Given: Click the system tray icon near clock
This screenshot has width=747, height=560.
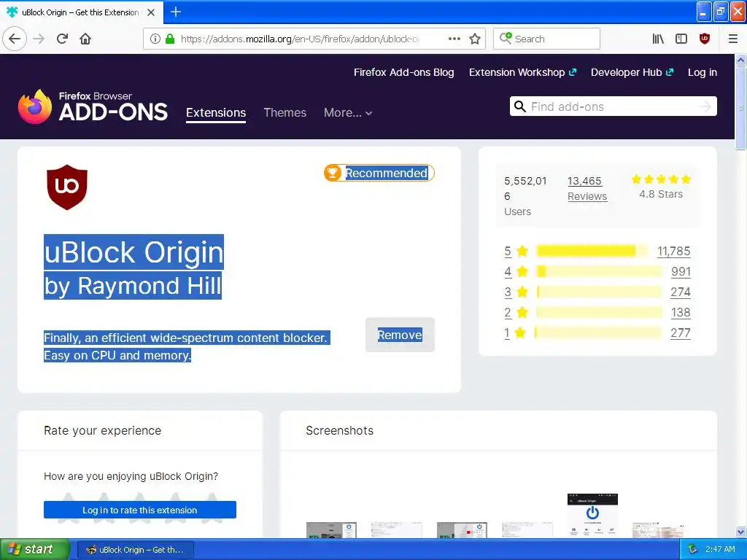Looking at the screenshot, I should [x=693, y=549].
